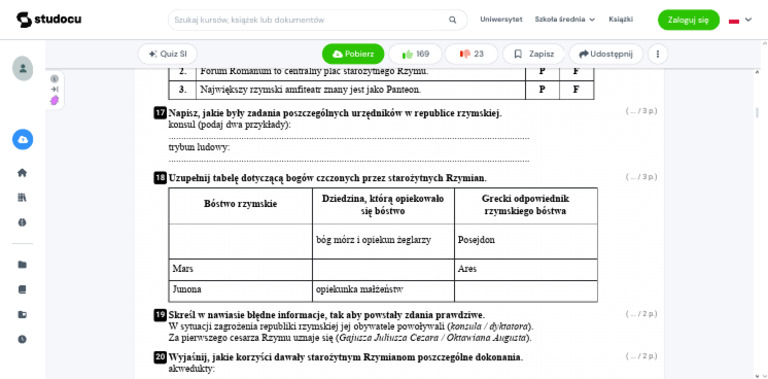Viewport: 768px width, 379px height.
Task: Click the Quiz SI button
Action: (x=168, y=54)
